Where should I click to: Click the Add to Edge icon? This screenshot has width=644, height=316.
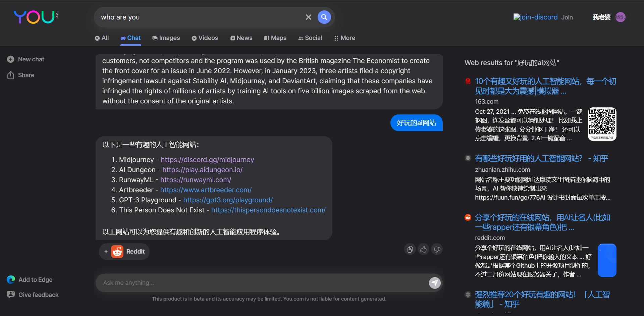(x=11, y=279)
